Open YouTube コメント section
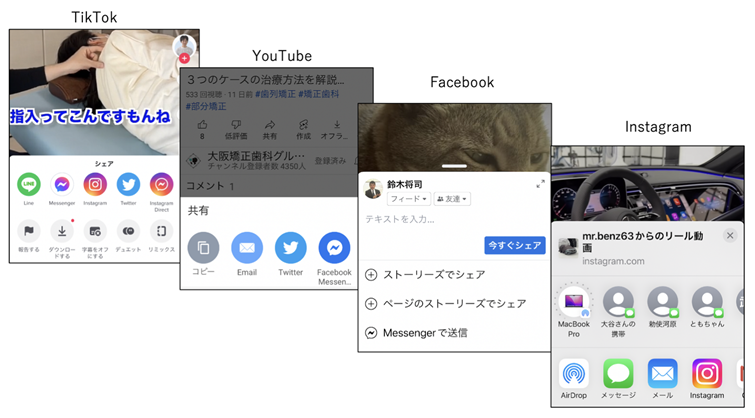Screen dimensions: 755x418 (x=210, y=186)
